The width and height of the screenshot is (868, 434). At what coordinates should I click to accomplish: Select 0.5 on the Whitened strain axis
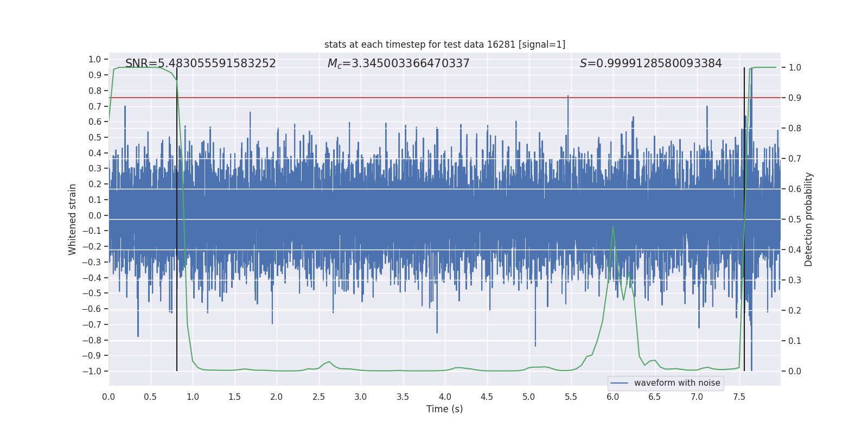coord(95,137)
